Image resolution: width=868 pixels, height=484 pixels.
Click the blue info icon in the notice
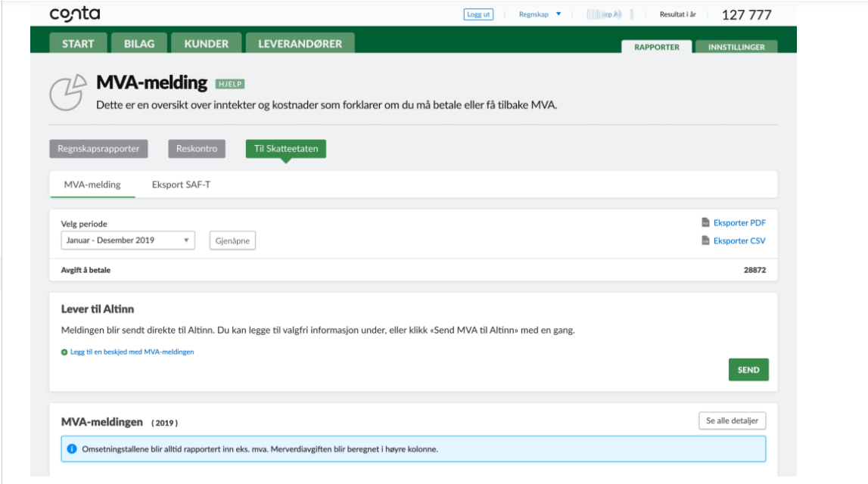pos(72,448)
